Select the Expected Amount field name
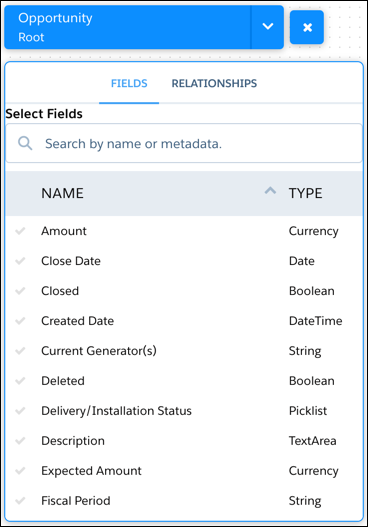The width and height of the screenshot is (368, 527). pos(91,471)
